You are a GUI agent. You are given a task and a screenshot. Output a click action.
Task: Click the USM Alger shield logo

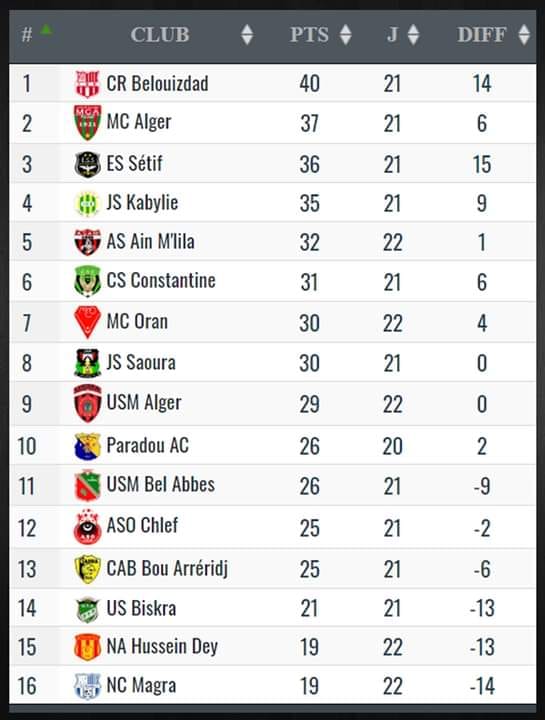tap(87, 403)
